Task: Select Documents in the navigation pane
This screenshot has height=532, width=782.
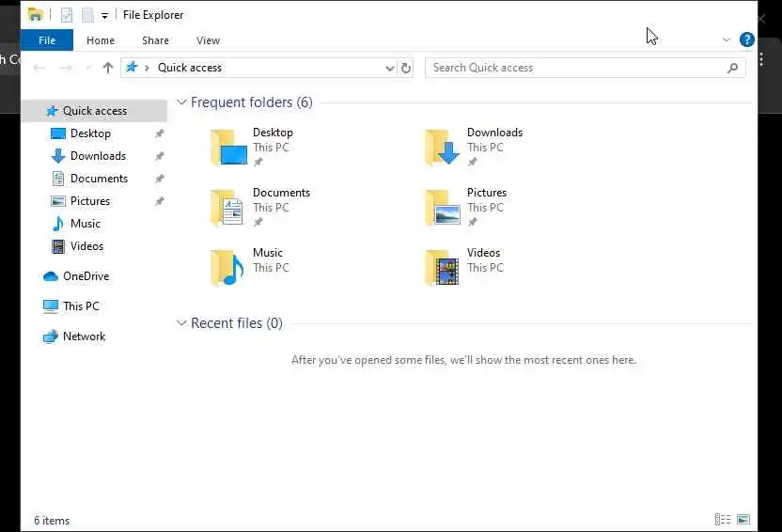Action: click(x=99, y=179)
